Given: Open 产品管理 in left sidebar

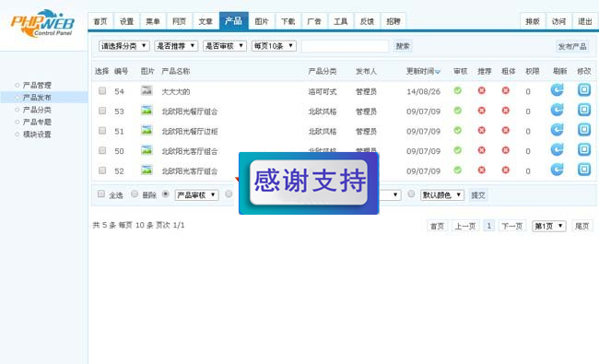Looking at the screenshot, I should click(37, 85).
